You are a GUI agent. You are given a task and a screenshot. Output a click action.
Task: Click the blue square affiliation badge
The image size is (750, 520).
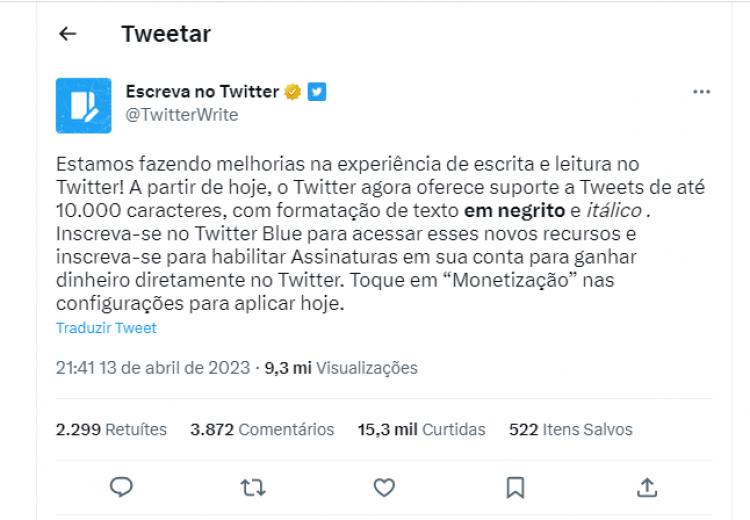click(x=317, y=92)
